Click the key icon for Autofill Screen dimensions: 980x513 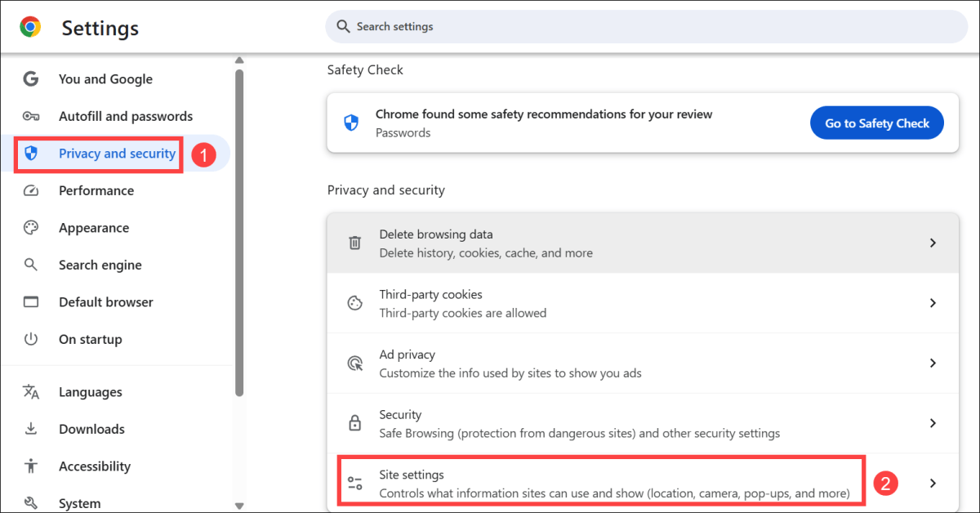click(31, 117)
